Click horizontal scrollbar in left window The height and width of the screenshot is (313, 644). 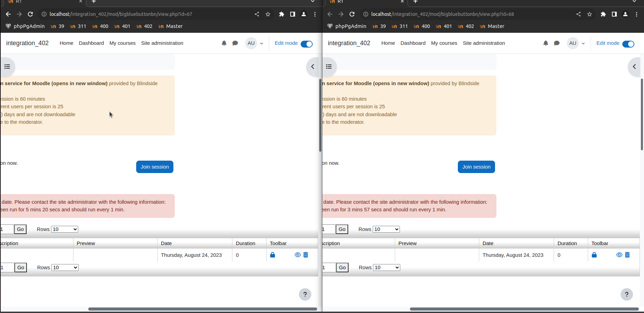point(203,309)
